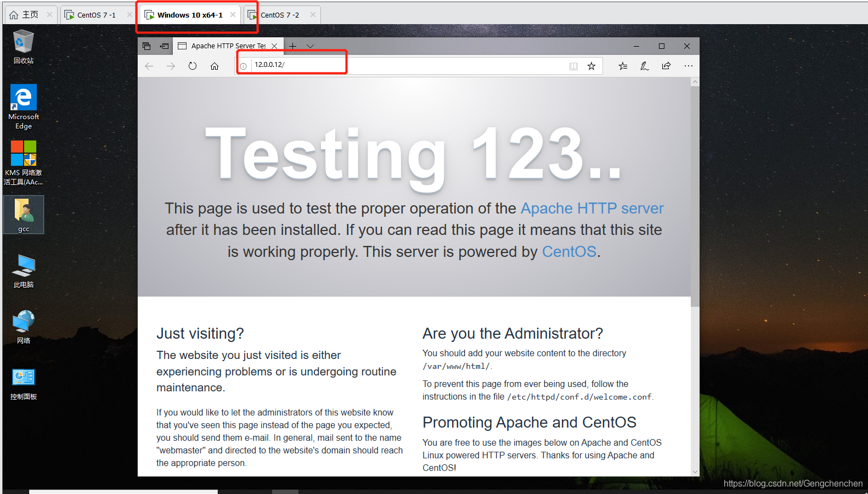Select the gcc folder on desktop
Image resolution: width=868 pixels, height=494 pixels.
(24, 215)
